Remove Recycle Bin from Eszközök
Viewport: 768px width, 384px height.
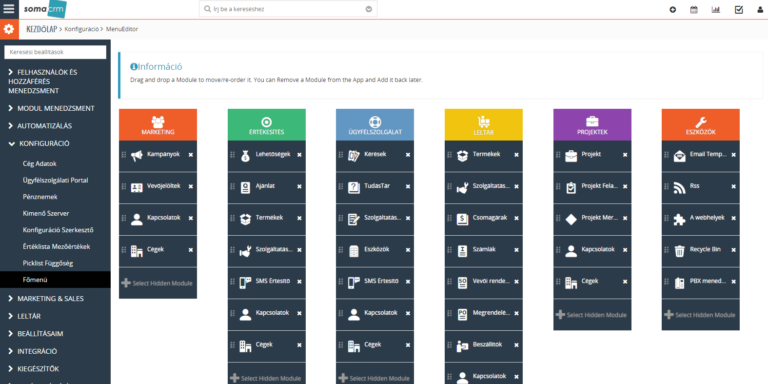[733, 250]
